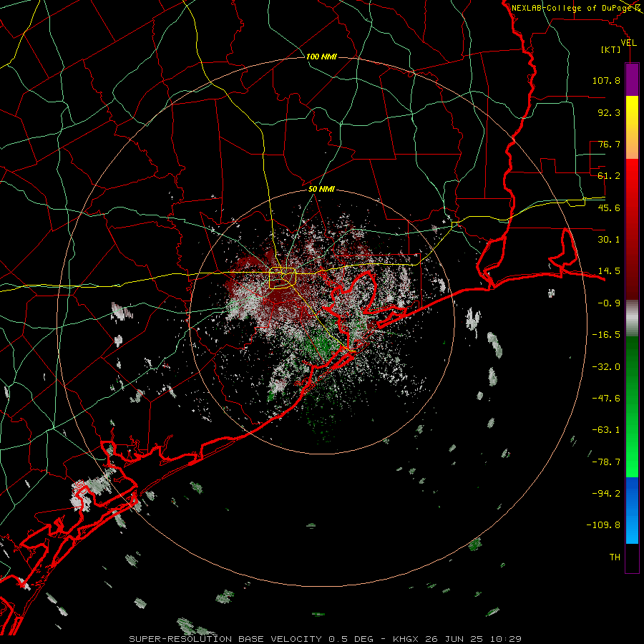The height and width of the screenshot is (644, 644).
Task: Click the -109.8 legend value
Action: pos(603,525)
